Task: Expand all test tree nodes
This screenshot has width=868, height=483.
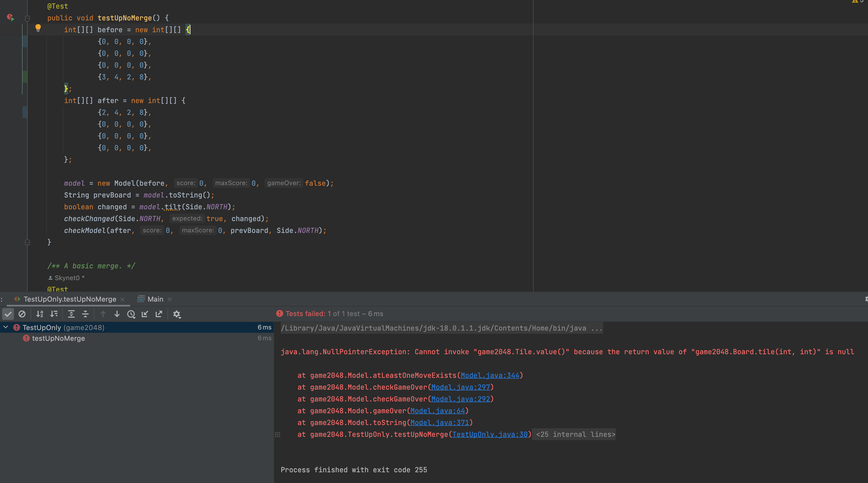Action: (71, 314)
